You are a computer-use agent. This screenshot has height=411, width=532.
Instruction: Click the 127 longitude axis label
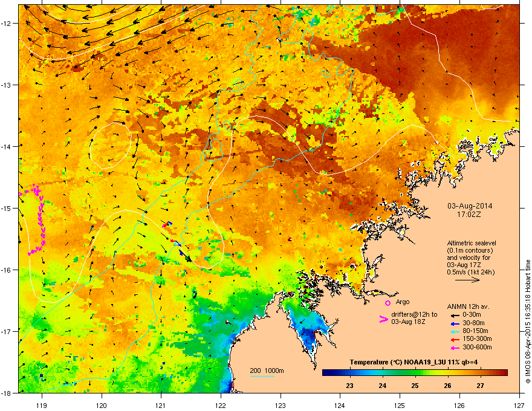coord(519,405)
